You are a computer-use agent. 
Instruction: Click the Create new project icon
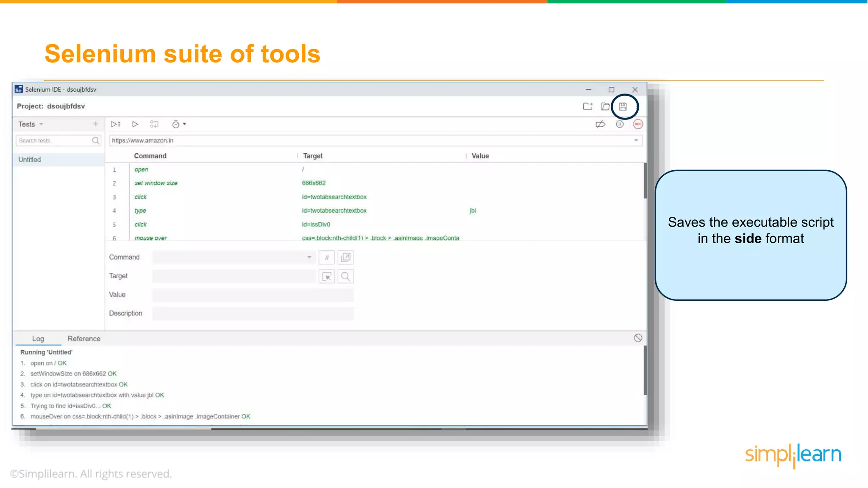click(x=587, y=106)
